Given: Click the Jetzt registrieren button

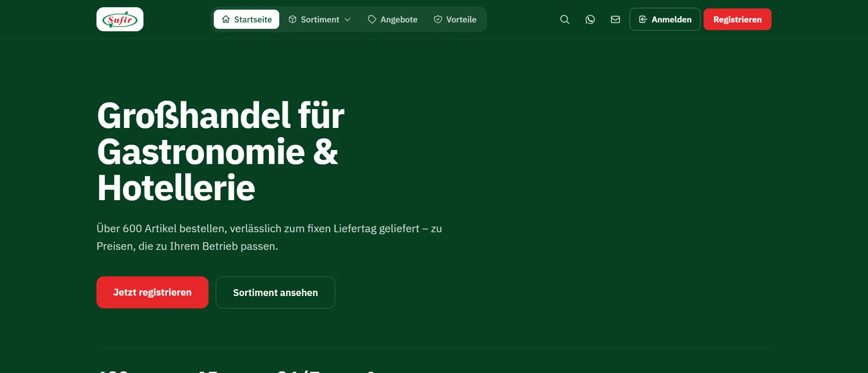Looking at the screenshot, I should (152, 292).
